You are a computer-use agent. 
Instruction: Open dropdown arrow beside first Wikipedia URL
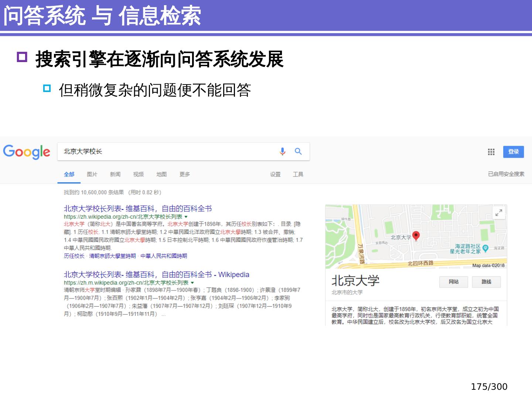(186, 217)
